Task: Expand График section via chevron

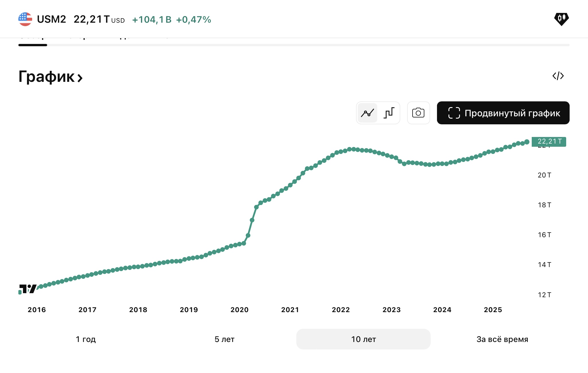Action: click(80, 78)
